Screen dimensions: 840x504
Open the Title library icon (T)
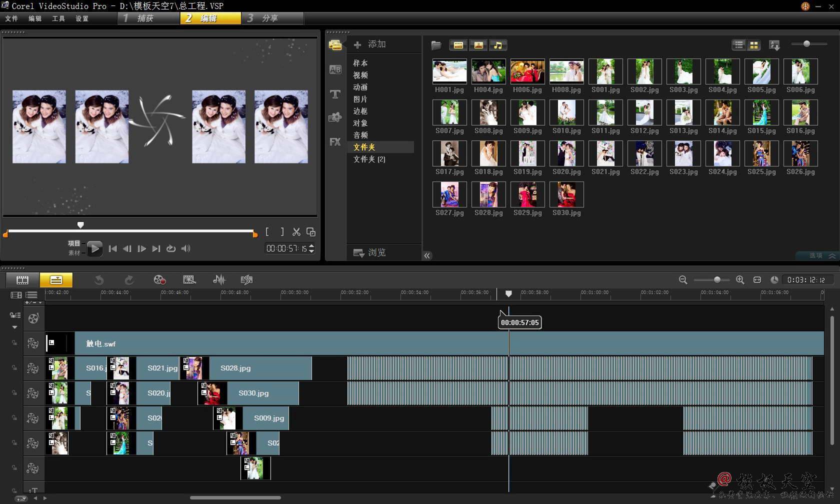335,93
